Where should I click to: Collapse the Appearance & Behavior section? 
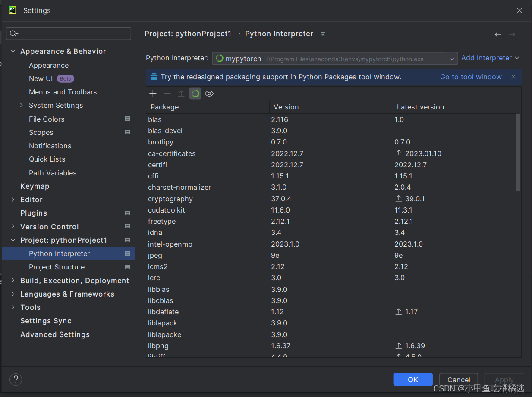pos(13,51)
